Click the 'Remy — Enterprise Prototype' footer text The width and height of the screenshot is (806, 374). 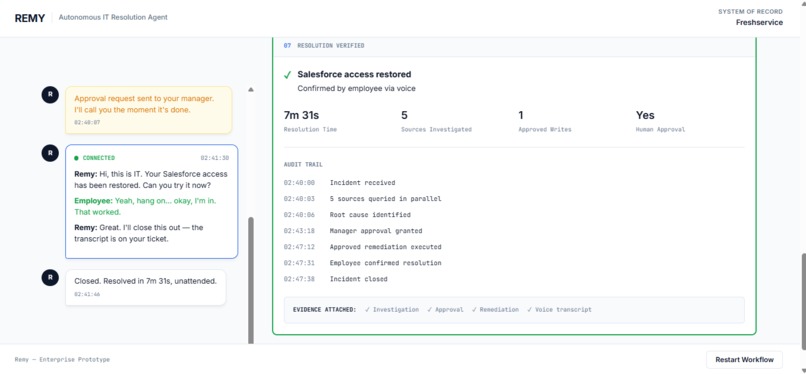[62, 360]
